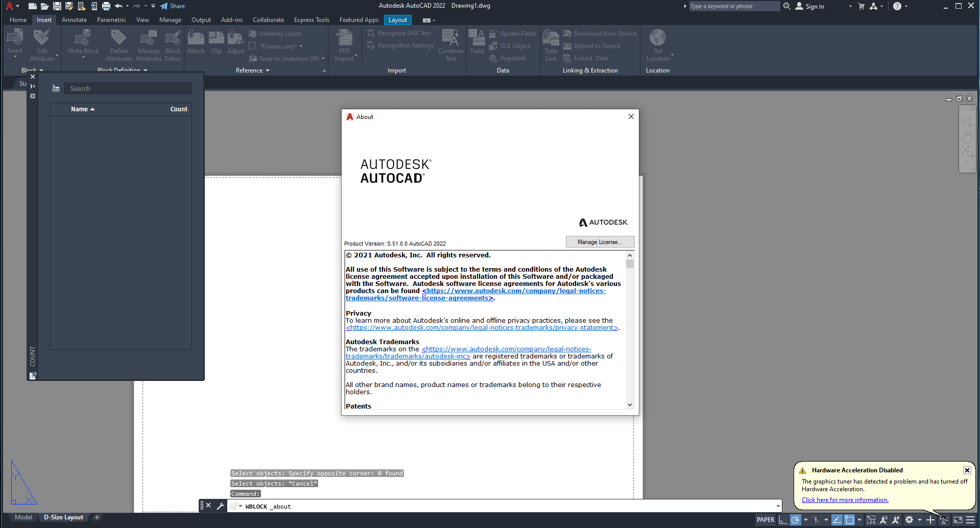Viewport: 980px width, 528px height.
Task: Click the Clean Screen icon in status bar
Action: point(958,520)
